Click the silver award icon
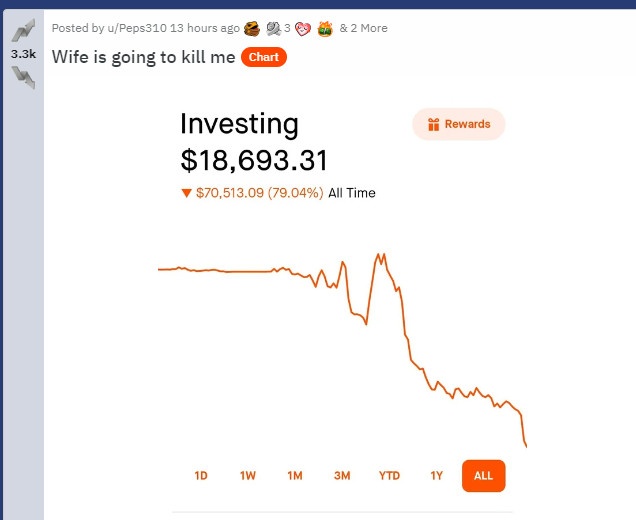 [273, 28]
